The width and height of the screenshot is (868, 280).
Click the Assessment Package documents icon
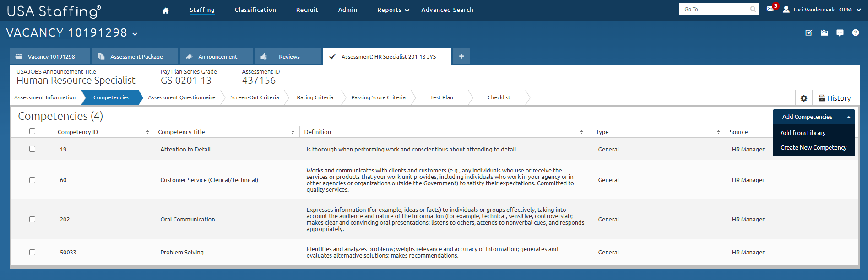pos(101,56)
